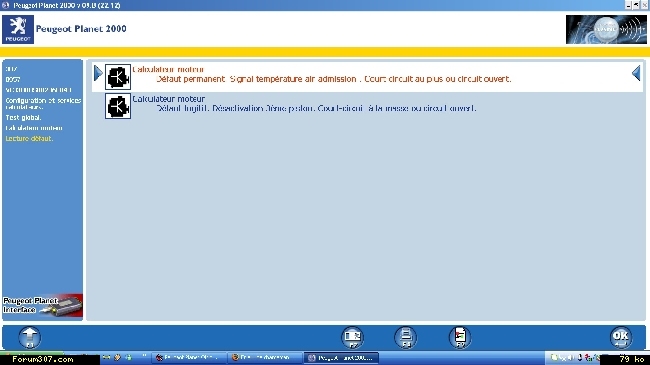Click the Peugeot lion logo
Screen dimensions: 650x365
18,29
